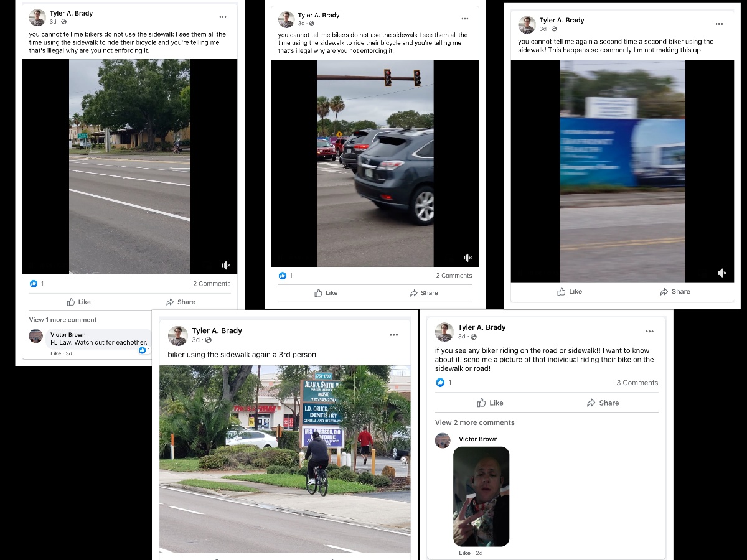The height and width of the screenshot is (560, 747).
Task: Share the traffic light video post
Action: click(424, 293)
